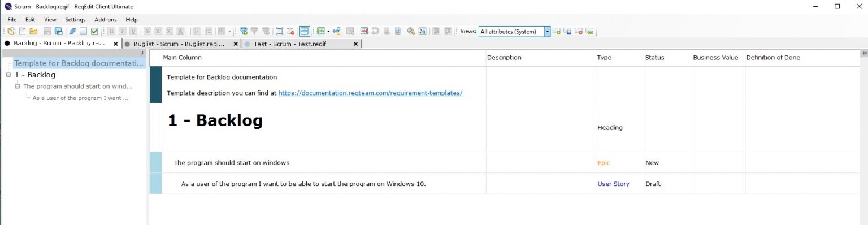Screen dimensions: 868x225
Task: Click the blue link chain toolbar icon
Action: [72, 31]
